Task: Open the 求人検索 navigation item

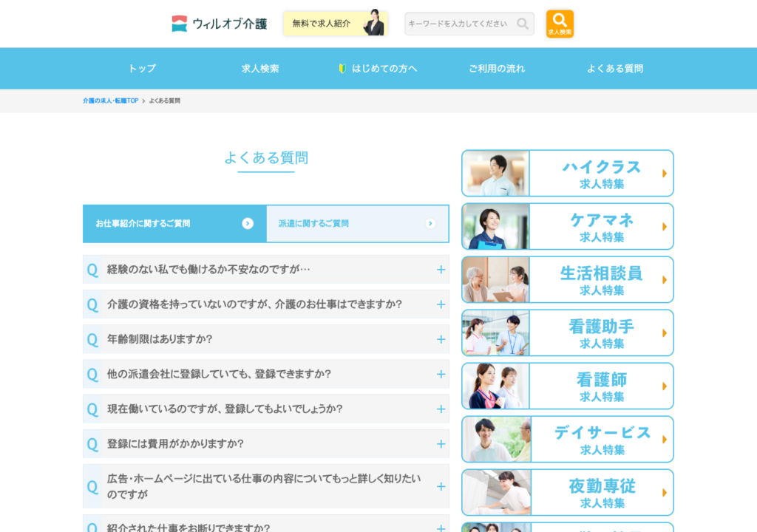Action: 260,69
